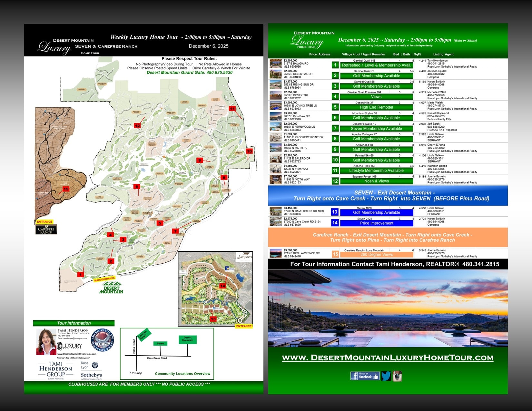Click the Instagram camera icon
The width and height of the screenshot is (532, 411).
[397, 376]
